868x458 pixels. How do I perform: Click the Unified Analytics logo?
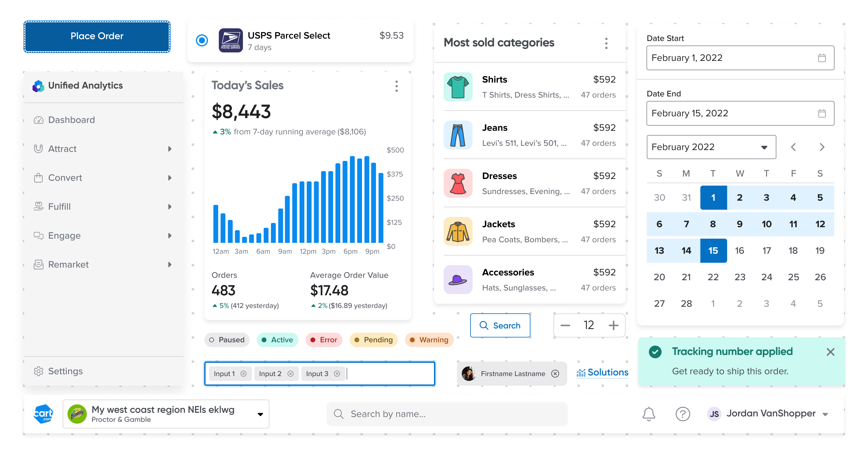[38, 86]
